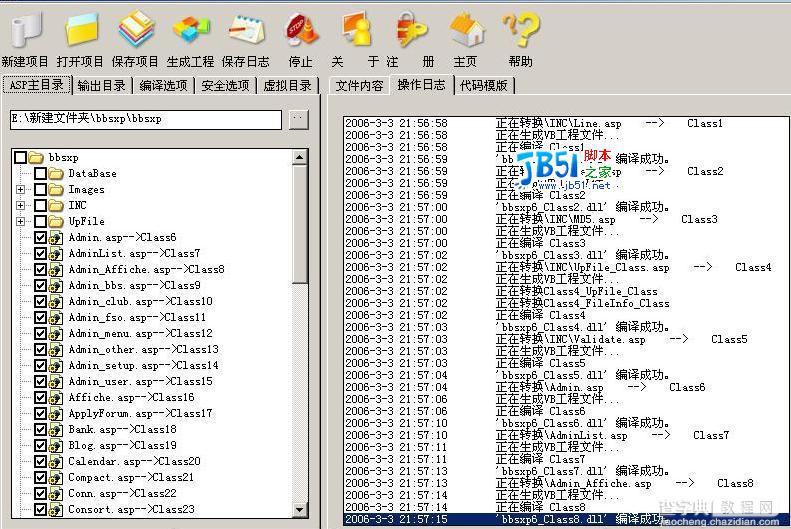Click file icon beside Blog.asp
Screen dimensions: 791x529
56,446
